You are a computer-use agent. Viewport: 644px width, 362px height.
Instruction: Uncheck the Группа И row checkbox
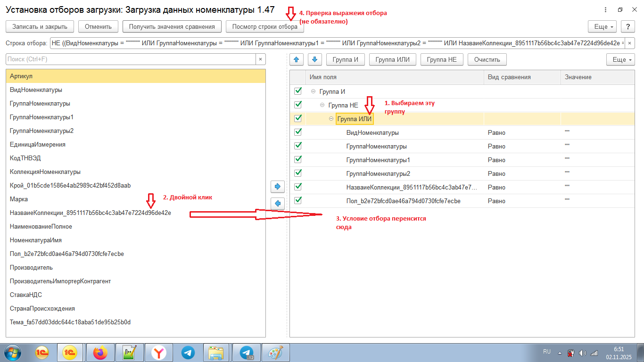tap(297, 91)
